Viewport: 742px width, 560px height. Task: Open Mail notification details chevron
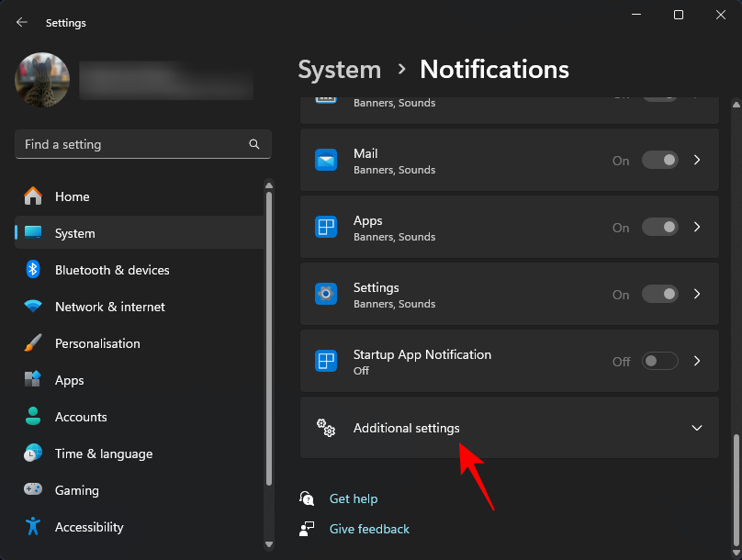[x=697, y=160]
